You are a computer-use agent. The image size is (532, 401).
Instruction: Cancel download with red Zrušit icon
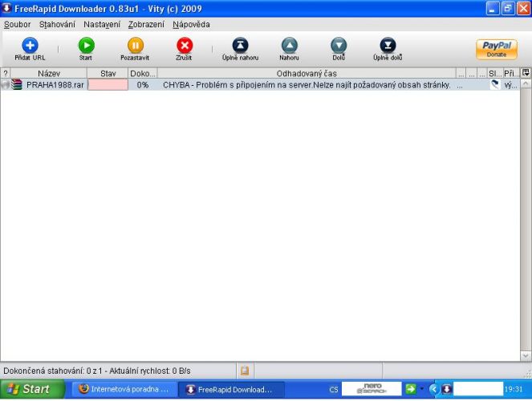click(x=185, y=46)
